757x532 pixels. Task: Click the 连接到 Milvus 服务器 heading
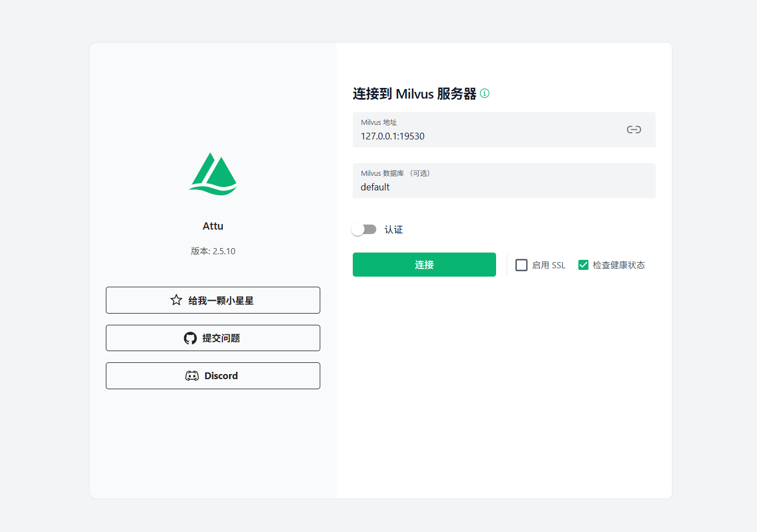(x=414, y=94)
